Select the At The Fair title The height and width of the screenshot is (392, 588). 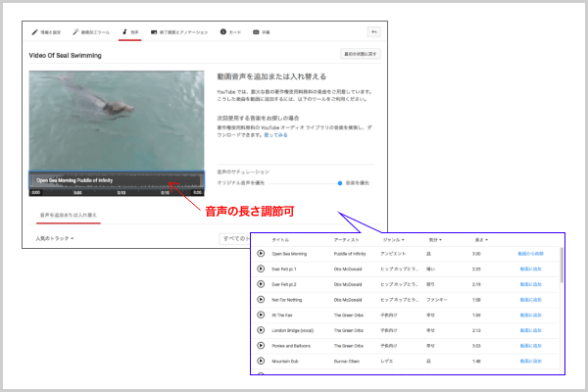[282, 316]
